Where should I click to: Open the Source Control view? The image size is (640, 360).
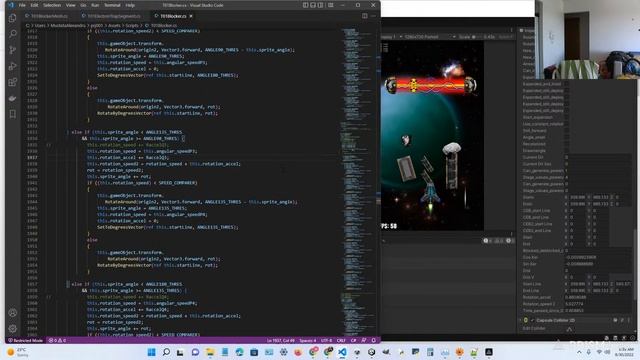click(x=13, y=50)
